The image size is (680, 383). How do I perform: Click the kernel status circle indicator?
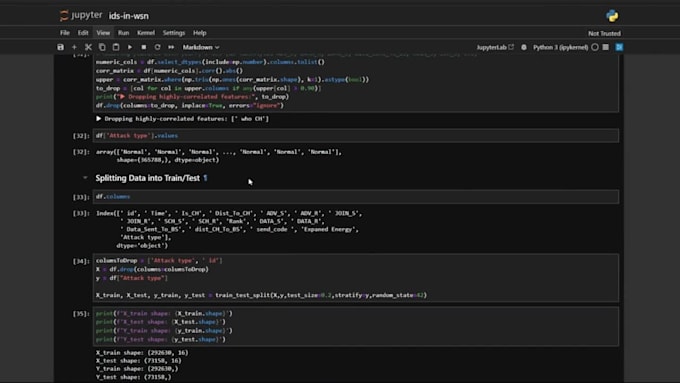[x=595, y=47]
